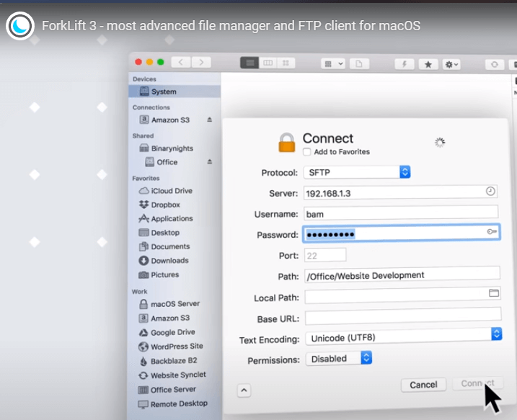Click the Base URL field
The image size is (517, 420).
pyautogui.click(x=403, y=316)
